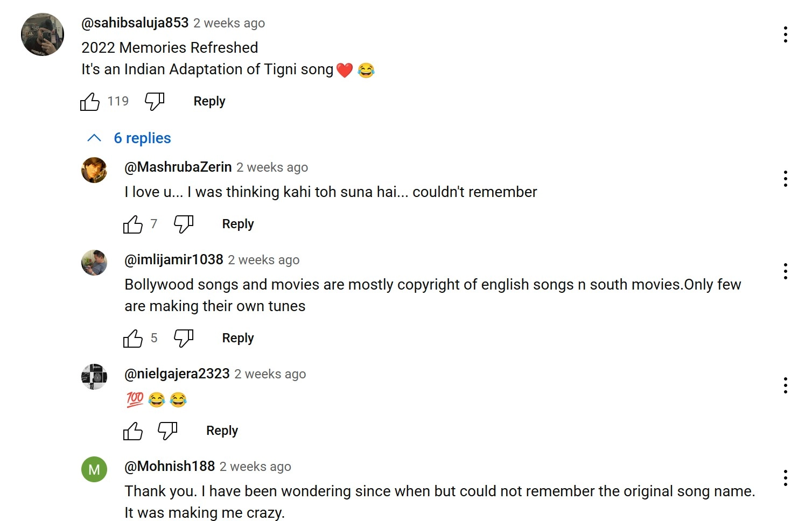812x521 pixels.
Task: Dislike the 2022 Memories Refreshed comment
Action: click(x=155, y=101)
